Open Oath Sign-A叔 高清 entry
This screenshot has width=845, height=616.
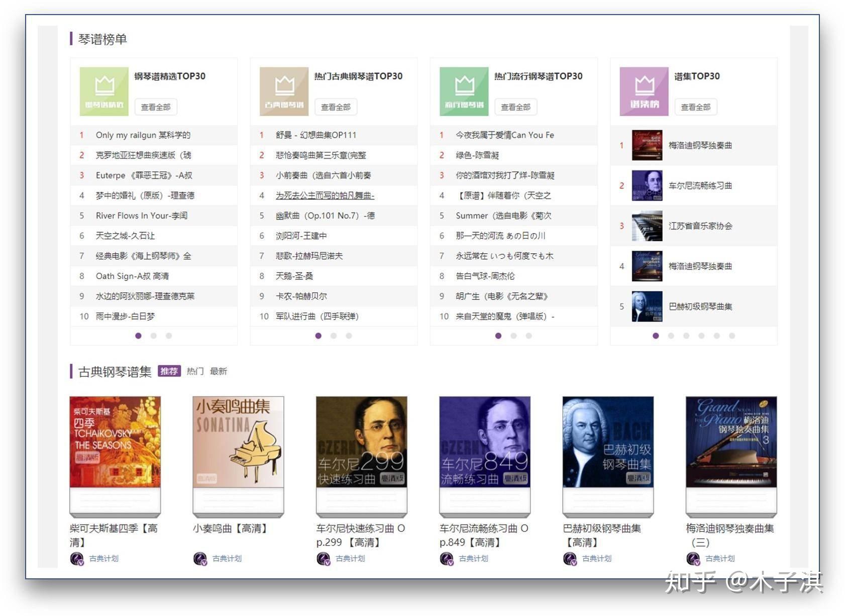click(x=132, y=276)
